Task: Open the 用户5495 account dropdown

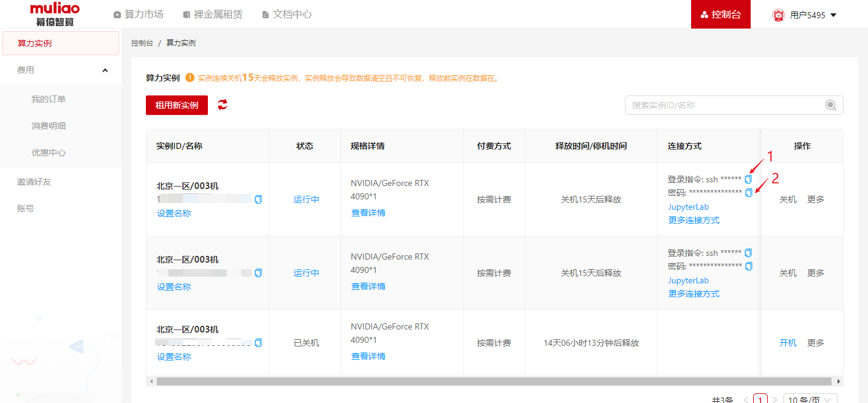Action: 805,15
